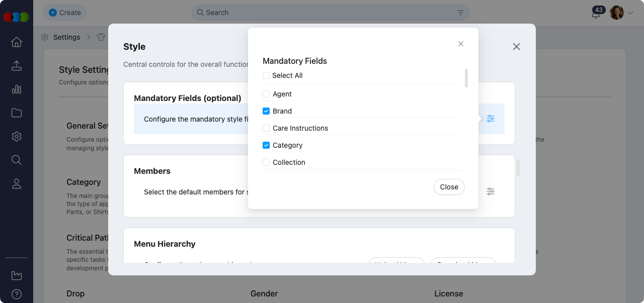Uncheck the Brand checkbox
The width and height of the screenshot is (644, 303).
coord(266,111)
